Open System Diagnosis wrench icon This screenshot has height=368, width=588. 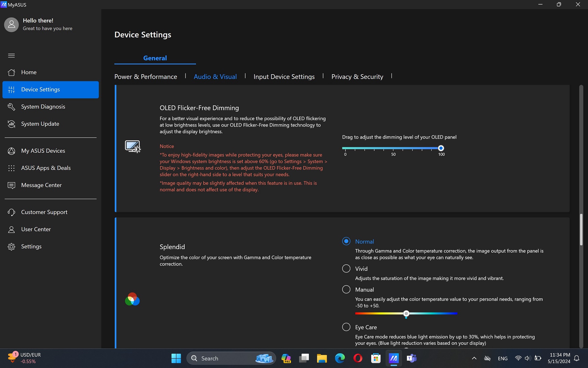(11, 107)
